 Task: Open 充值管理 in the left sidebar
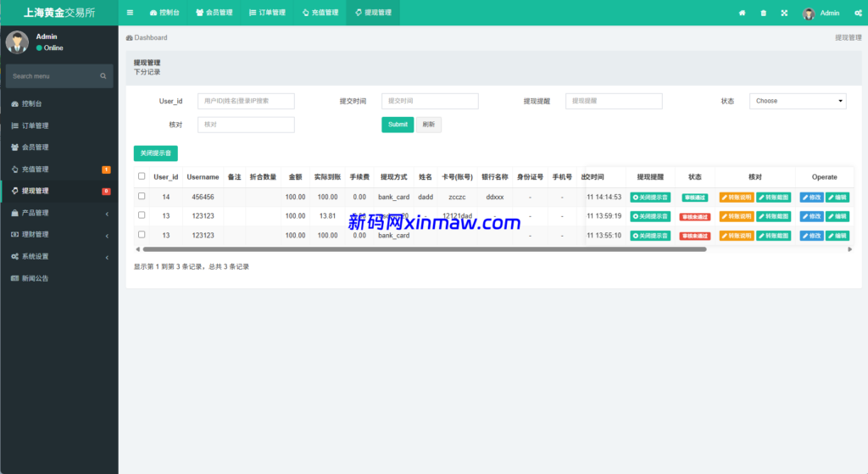click(59, 170)
